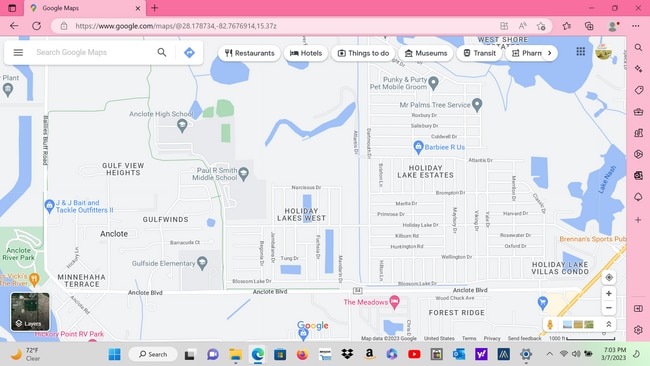The image size is (650, 366).
Task: Select Mr Palms Tree Service pin
Action: (477, 104)
